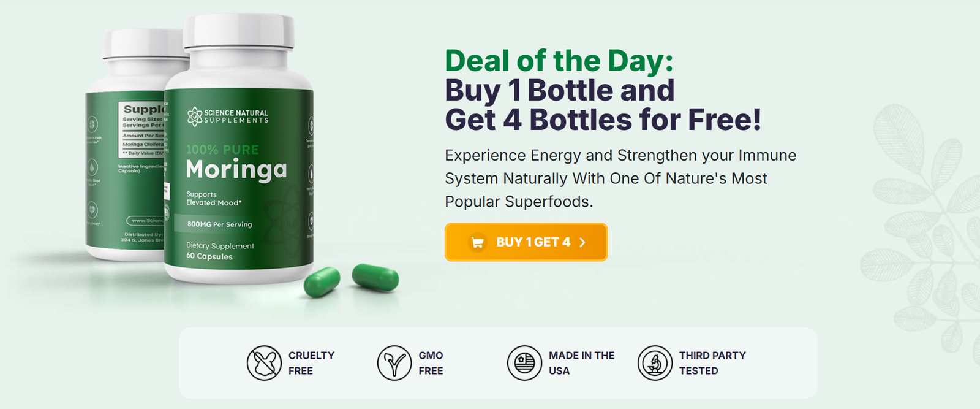Click the Deal of the Day heading
Screen dimensions: 980x409
tap(559, 61)
